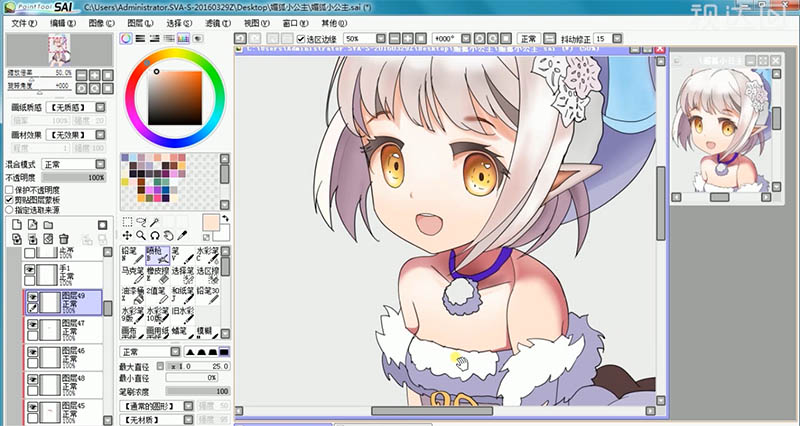This screenshot has width=800, height=426.
Task: Open the layer 混合模式 dropdown
Action: pyautogui.click(x=101, y=164)
